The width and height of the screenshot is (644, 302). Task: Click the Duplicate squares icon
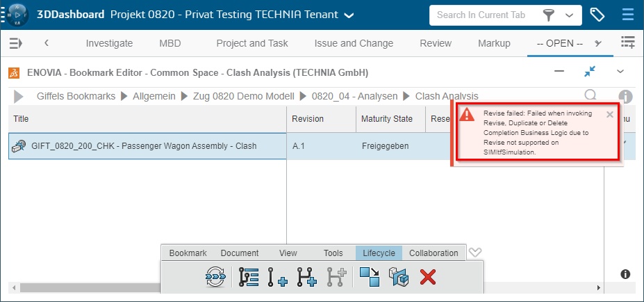point(370,277)
